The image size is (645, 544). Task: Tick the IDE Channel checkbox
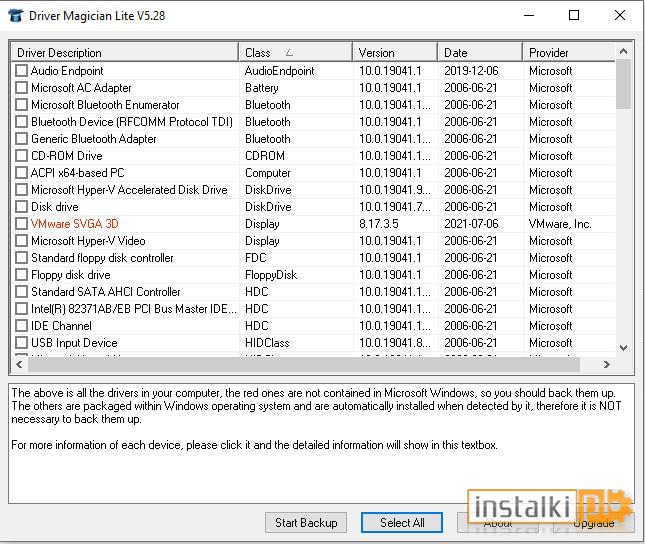(21, 326)
